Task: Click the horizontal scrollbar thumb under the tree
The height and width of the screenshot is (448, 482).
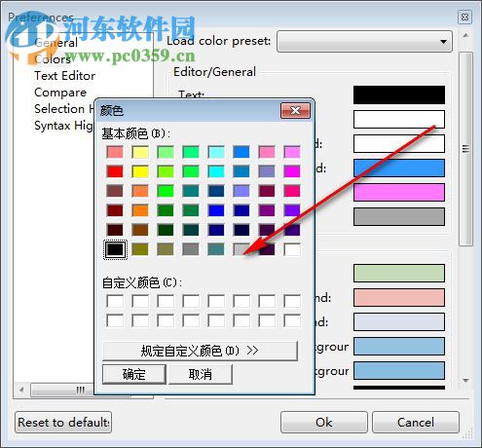Action: pos(81,390)
